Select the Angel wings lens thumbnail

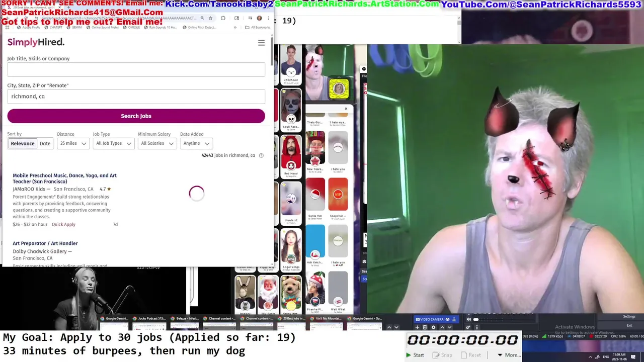291,250
